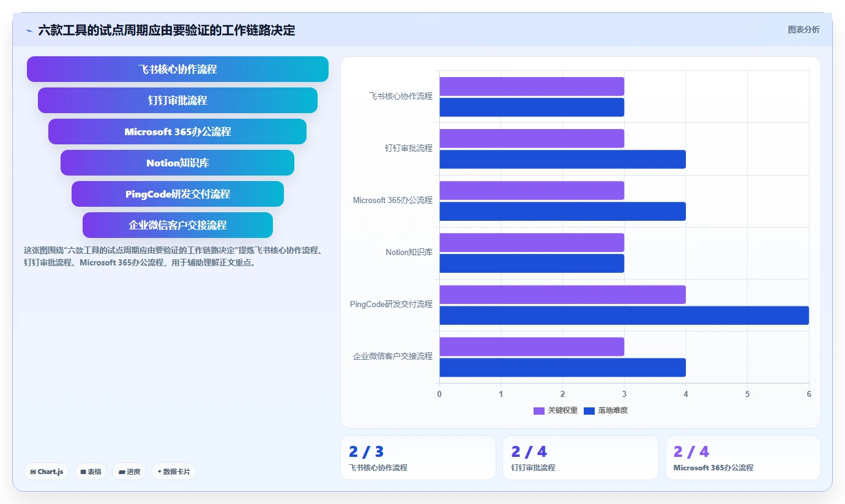Click the title icon beside 六款工具的试点周期
The width and height of the screenshot is (845, 504).
[x=29, y=31]
